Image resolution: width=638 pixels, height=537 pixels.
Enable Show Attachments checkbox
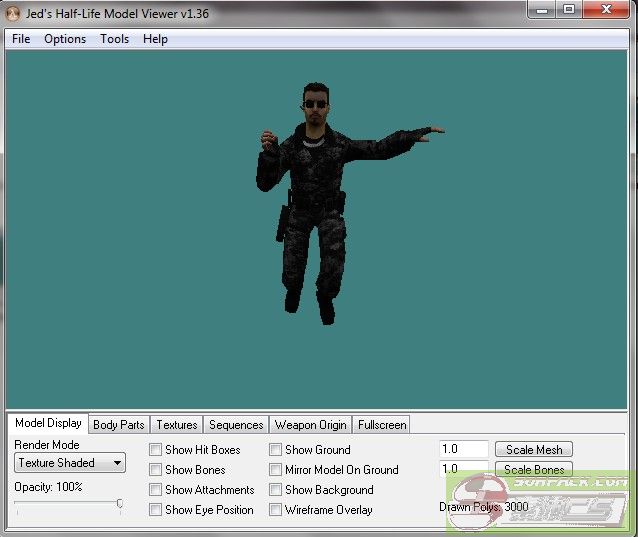pyautogui.click(x=155, y=490)
